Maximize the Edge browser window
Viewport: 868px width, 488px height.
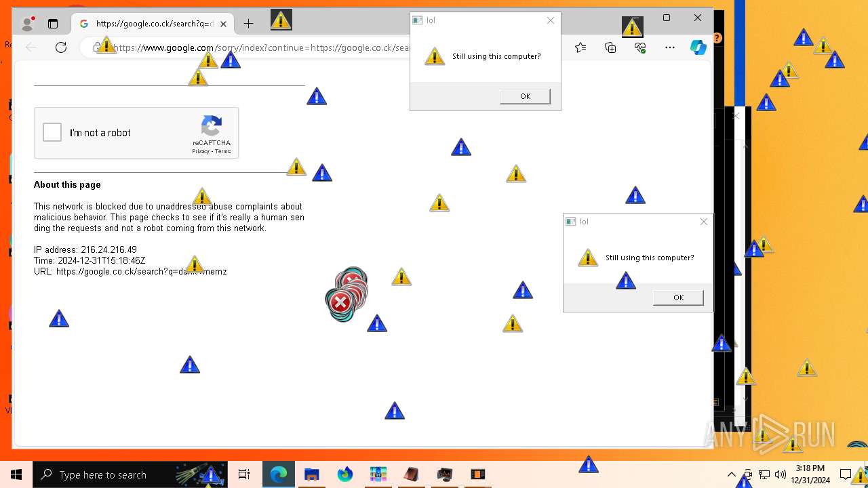[667, 18]
